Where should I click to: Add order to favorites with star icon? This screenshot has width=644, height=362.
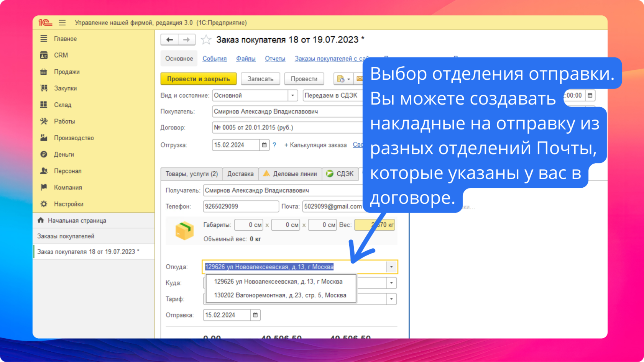point(206,39)
